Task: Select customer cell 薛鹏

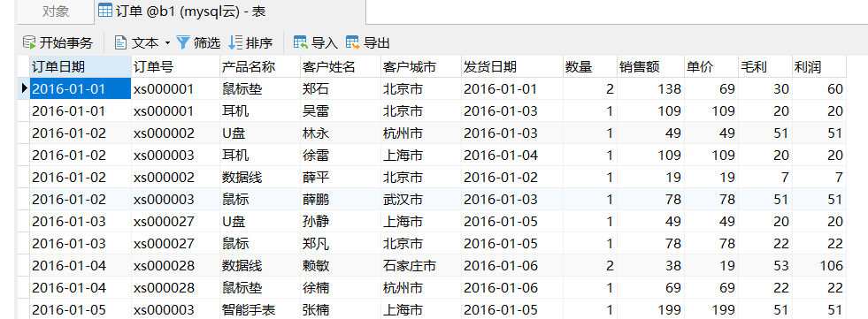Action: (x=341, y=200)
